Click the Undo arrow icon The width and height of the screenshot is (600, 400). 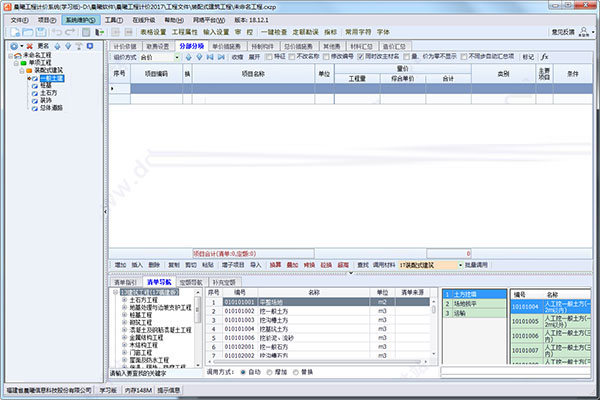tap(57, 33)
